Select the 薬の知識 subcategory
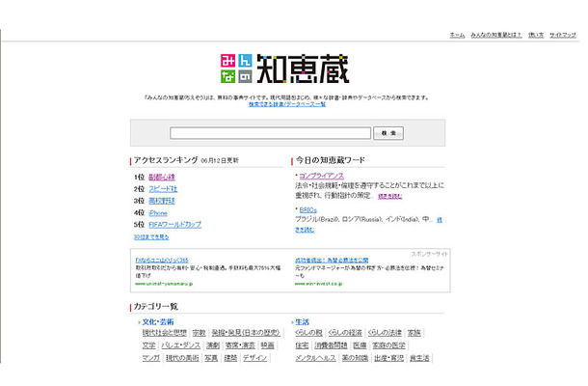This screenshot has height=386, width=588. click(x=355, y=358)
